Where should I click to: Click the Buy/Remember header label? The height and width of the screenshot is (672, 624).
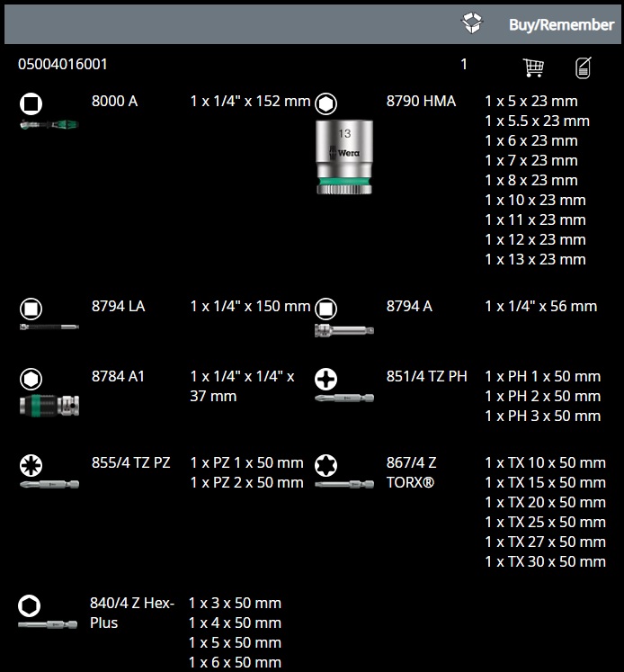click(x=561, y=24)
